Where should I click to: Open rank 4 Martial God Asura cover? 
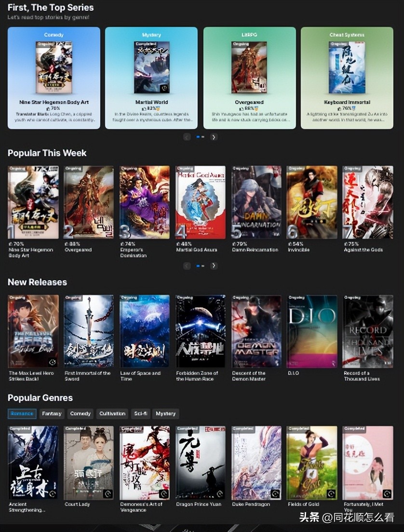click(200, 202)
